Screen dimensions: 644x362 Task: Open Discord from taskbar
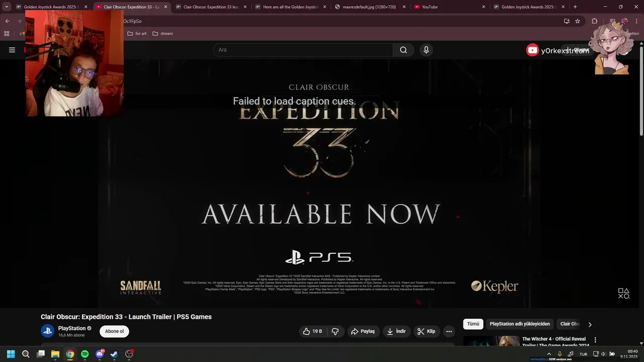pos(100,354)
